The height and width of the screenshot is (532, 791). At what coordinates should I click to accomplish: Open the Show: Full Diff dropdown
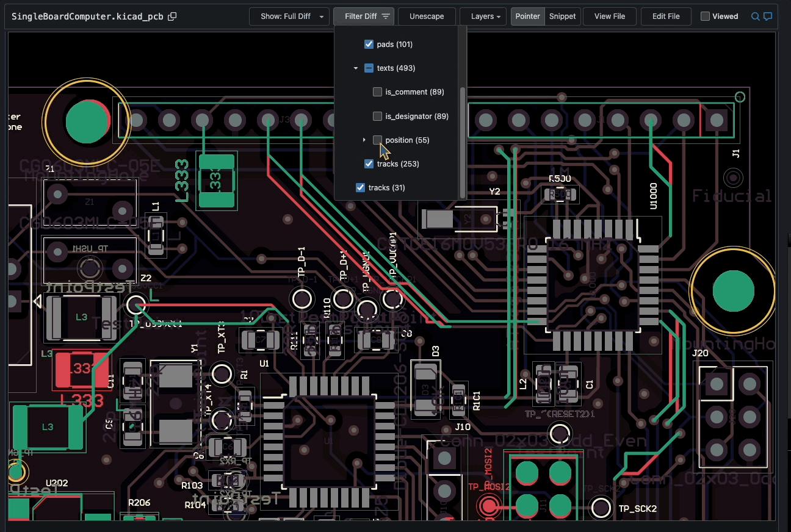pos(289,16)
